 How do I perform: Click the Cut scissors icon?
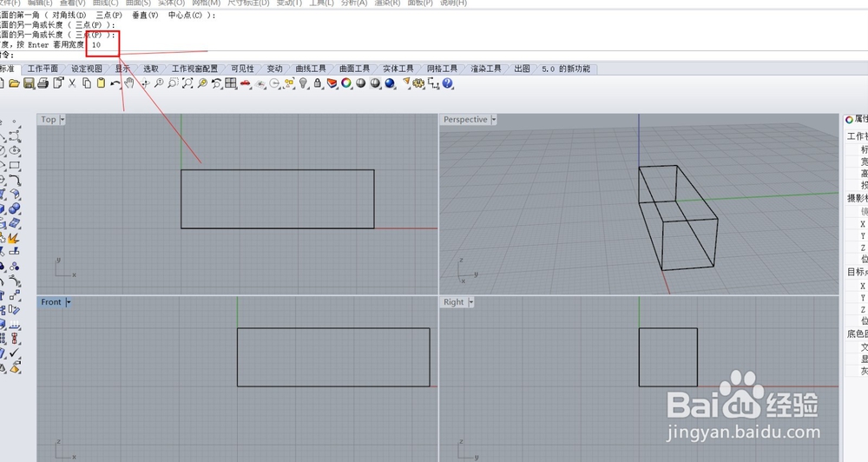coord(72,83)
